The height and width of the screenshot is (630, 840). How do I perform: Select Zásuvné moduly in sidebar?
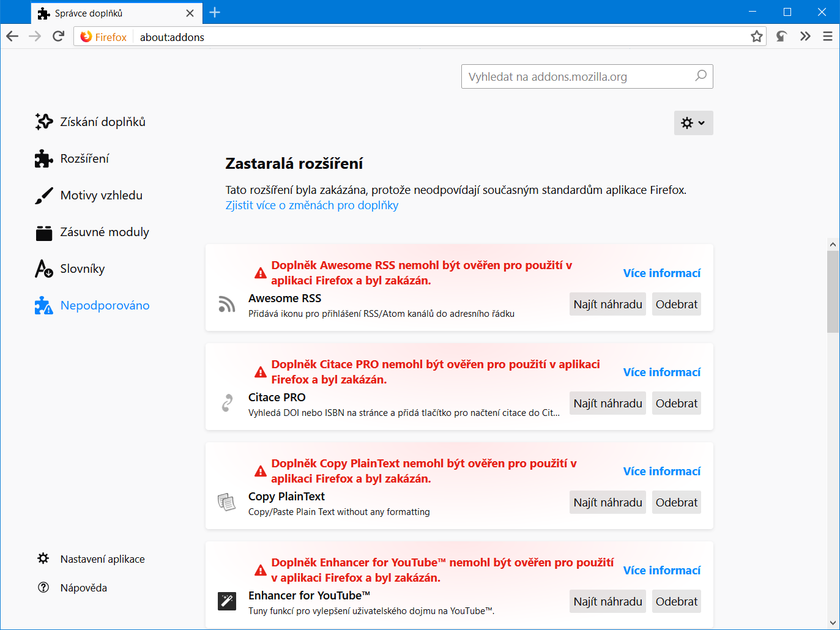pyautogui.click(x=104, y=232)
